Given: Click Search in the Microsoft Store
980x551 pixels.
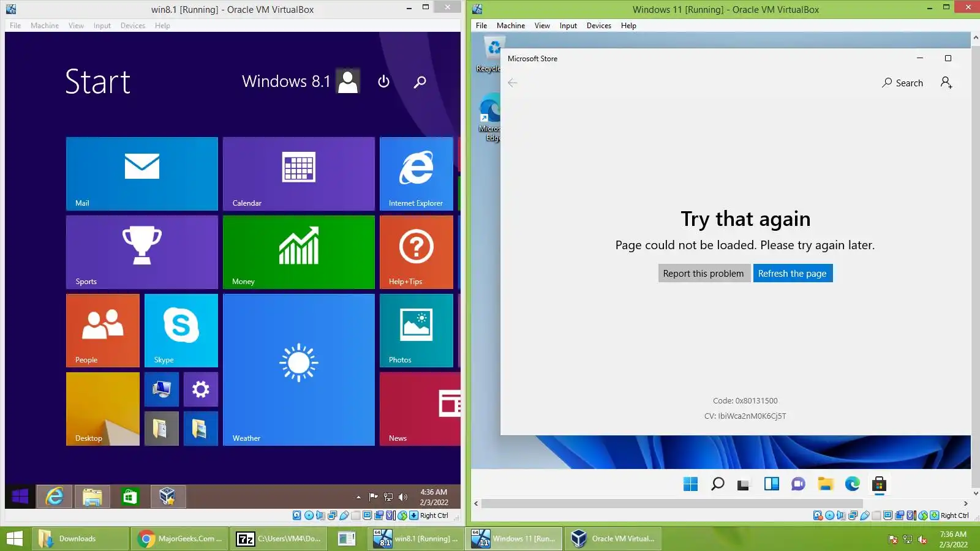Looking at the screenshot, I should point(902,83).
